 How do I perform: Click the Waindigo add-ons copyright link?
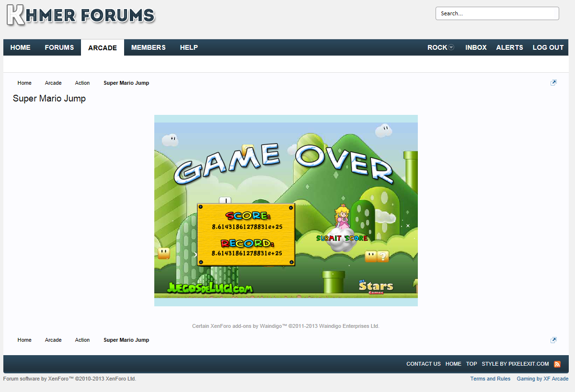286,326
